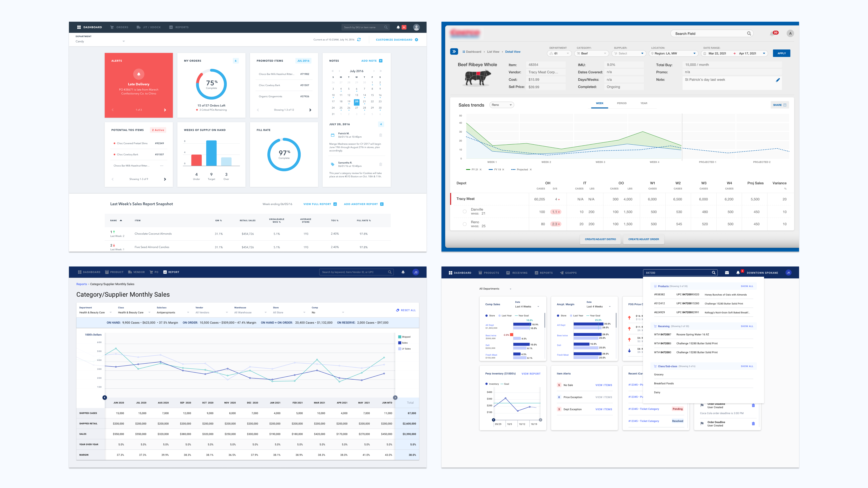Viewport: 868px width, 488px height.
Task: Open the bell icon in the Monthly Sales report header
Action: 403,272
